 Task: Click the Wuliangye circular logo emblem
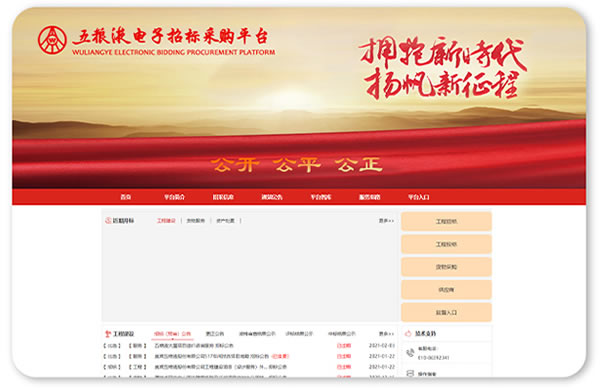pyautogui.click(x=52, y=40)
